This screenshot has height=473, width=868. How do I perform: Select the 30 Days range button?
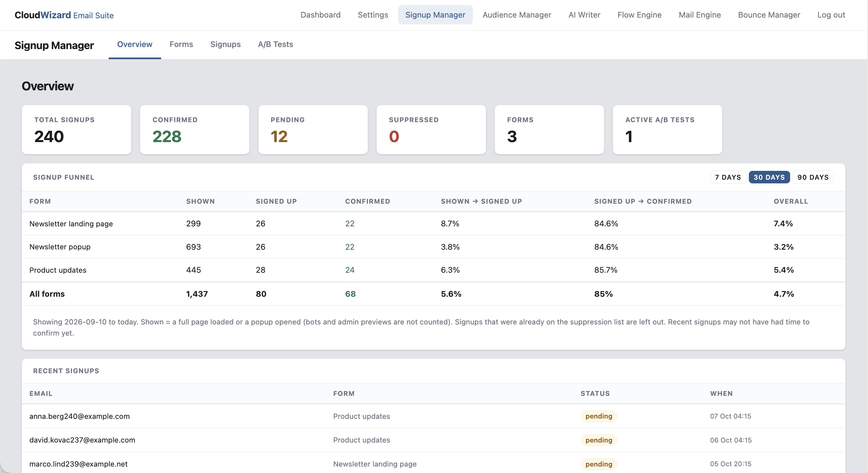(769, 177)
